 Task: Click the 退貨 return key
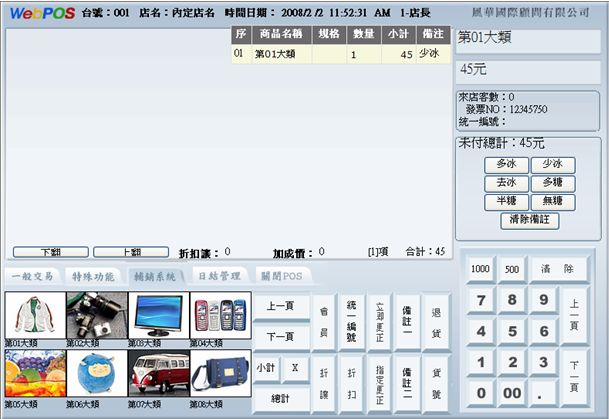tap(436, 322)
